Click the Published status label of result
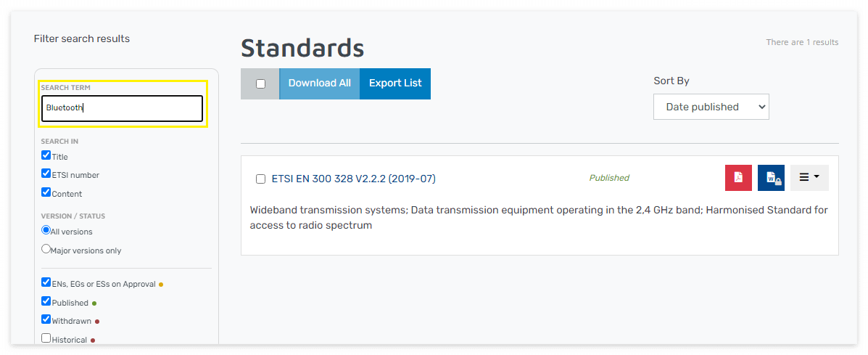The height and width of the screenshot is (355, 868). (609, 178)
